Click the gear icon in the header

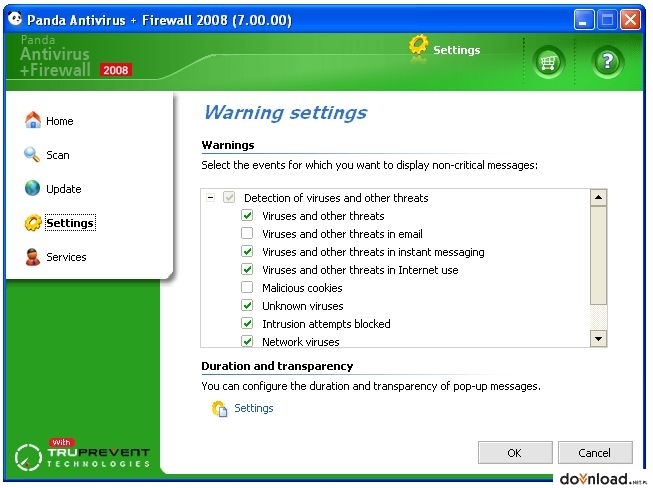[419, 46]
